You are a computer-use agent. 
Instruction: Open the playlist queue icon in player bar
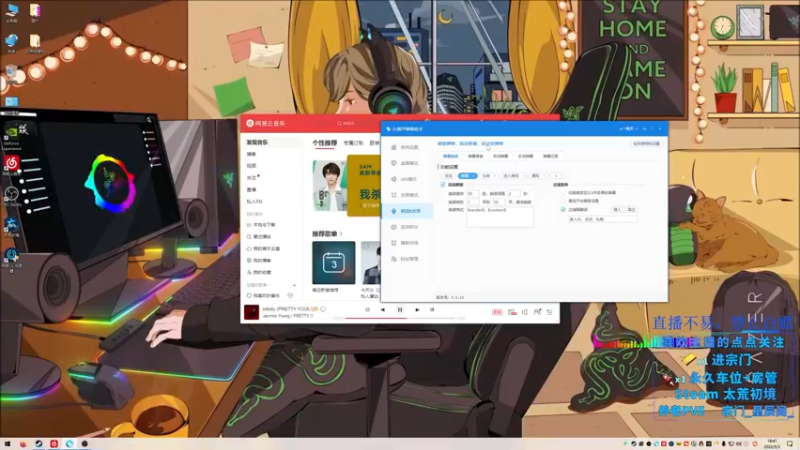tap(549, 312)
